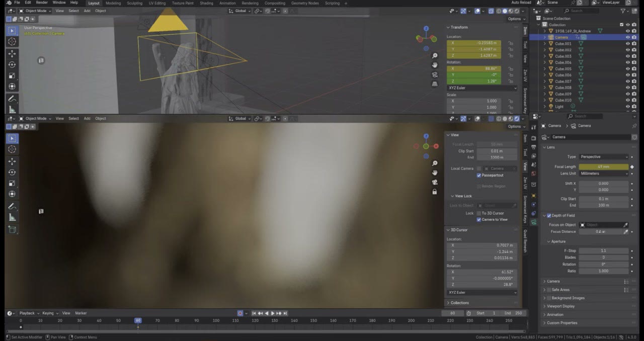Enable Camera to View lock checkbox
The image size is (644, 341).
(479, 219)
